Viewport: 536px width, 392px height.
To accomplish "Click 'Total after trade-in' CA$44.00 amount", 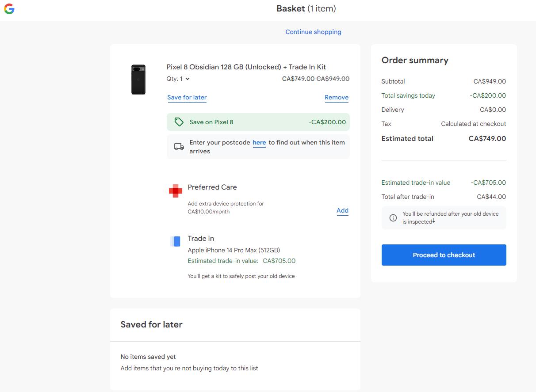I will 491,197.
